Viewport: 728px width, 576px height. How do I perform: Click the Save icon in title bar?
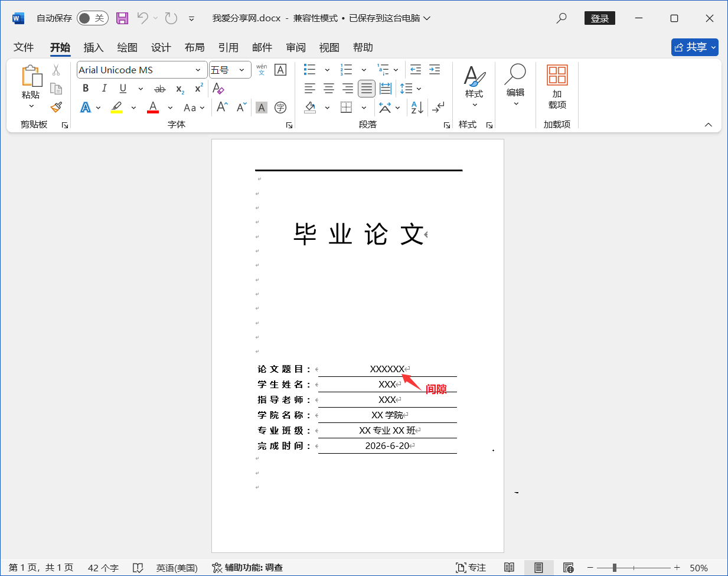click(x=122, y=18)
